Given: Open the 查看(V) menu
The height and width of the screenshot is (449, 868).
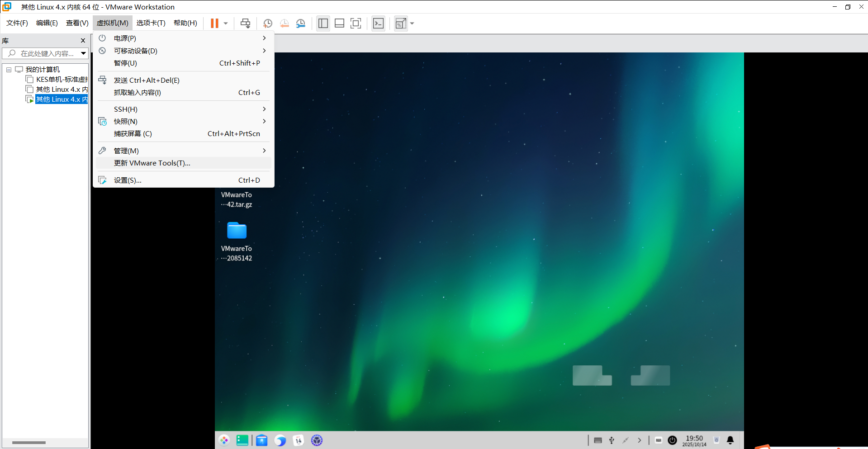Looking at the screenshot, I should [77, 23].
